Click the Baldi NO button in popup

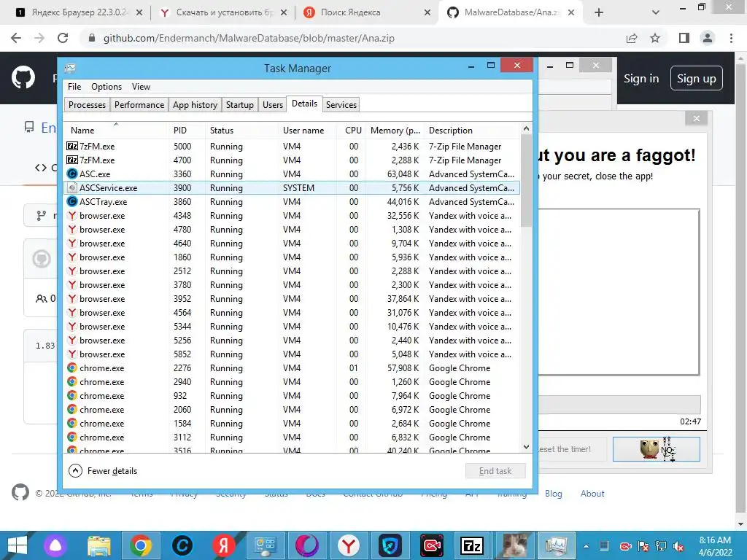pyautogui.click(x=656, y=449)
